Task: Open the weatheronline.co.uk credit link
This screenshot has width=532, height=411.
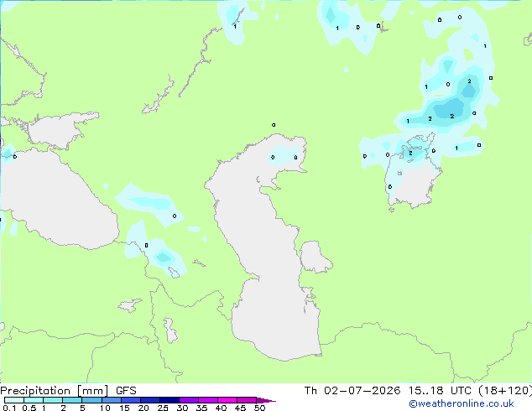Action: [462, 403]
